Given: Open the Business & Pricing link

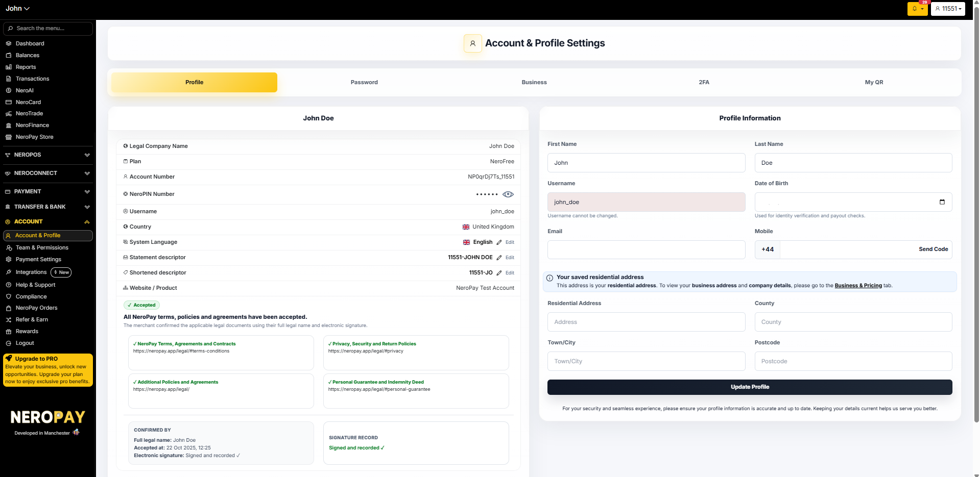Looking at the screenshot, I should (x=858, y=286).
